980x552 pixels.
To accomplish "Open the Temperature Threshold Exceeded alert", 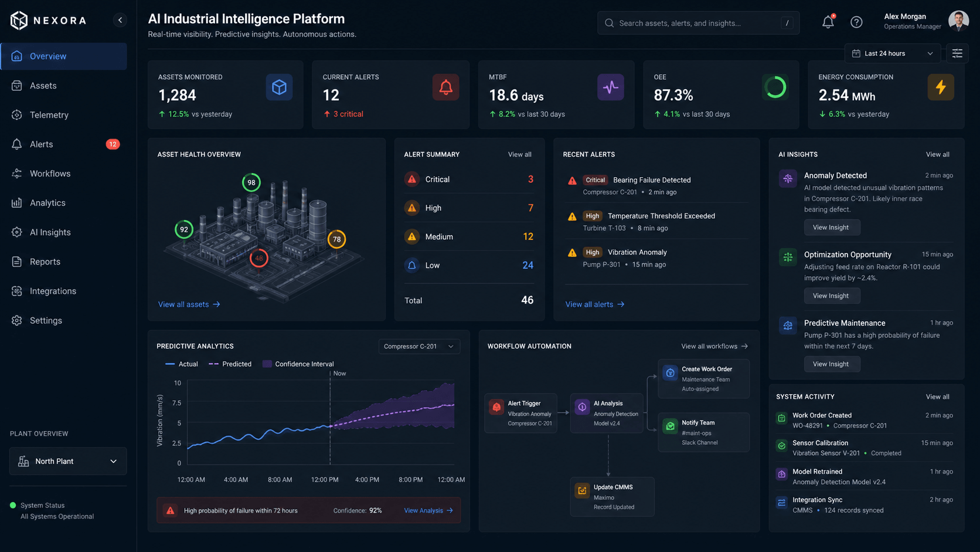I will [x=656, y=222].
